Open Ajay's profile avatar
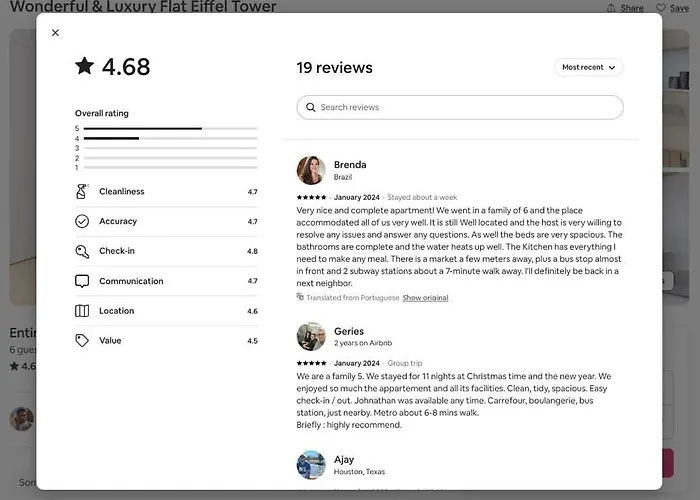 tap(311, 465)
